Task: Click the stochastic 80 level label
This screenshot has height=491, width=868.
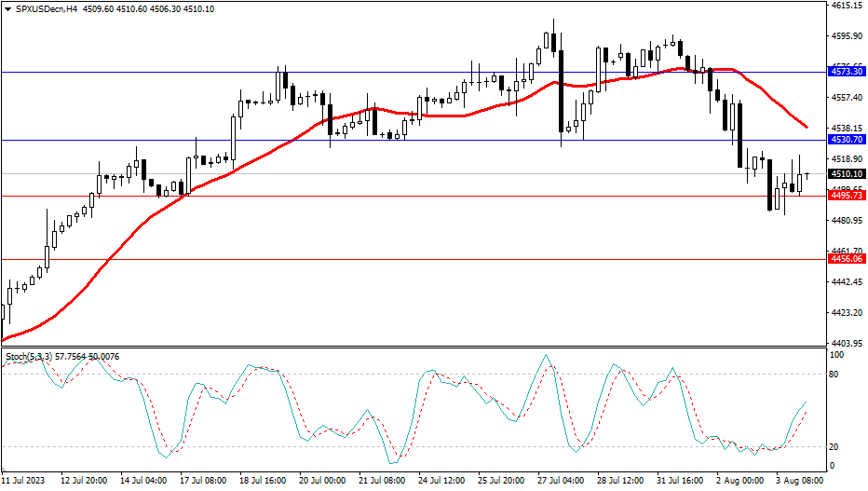Action: coord(834,375)
